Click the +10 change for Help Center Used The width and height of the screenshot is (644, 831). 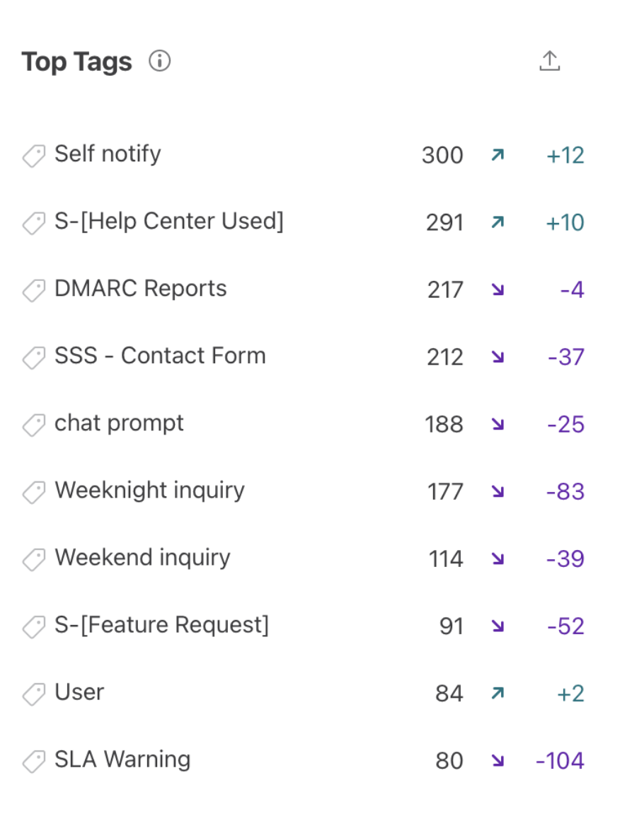(565, 222)
